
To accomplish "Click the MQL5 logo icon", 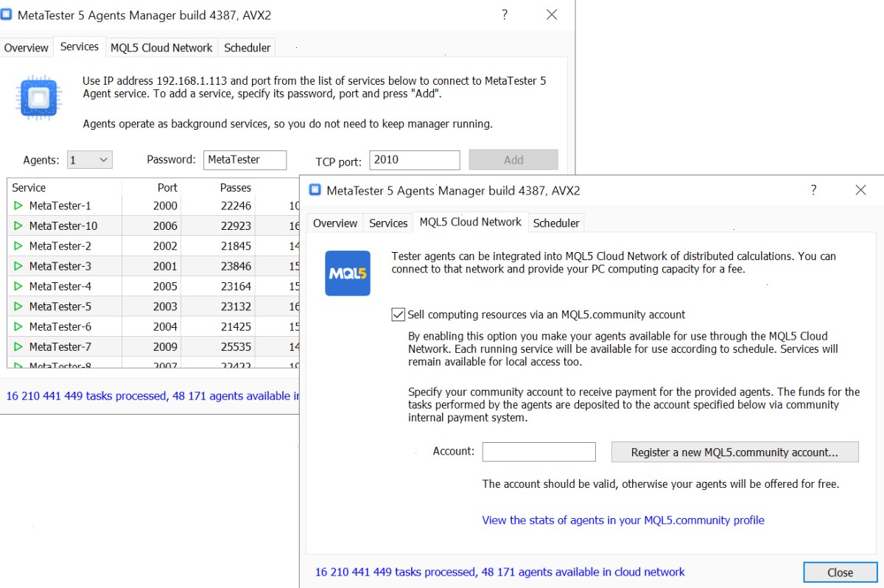I will point(348,273).
